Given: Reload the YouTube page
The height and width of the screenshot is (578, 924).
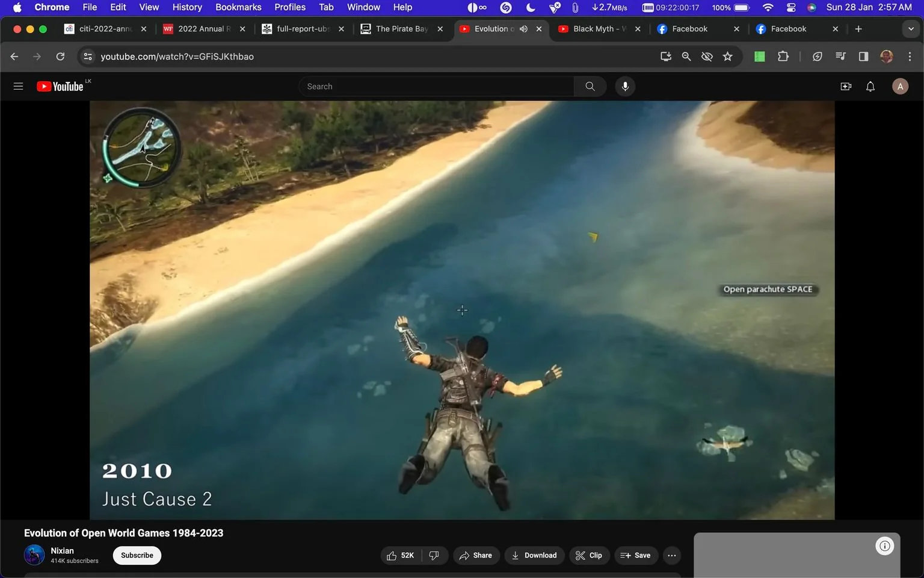Looking at the screenshot, I should (60, 56).
